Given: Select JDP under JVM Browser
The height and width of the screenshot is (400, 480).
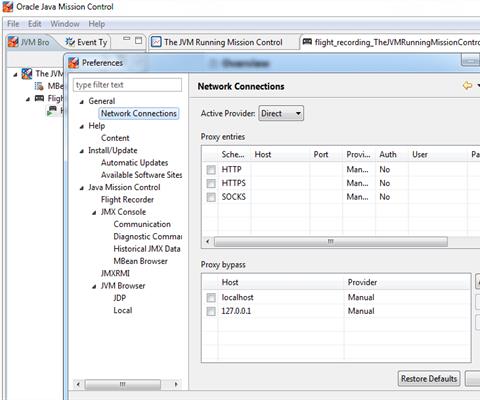Looking at the screenshot, I should (x=120, y=298).
